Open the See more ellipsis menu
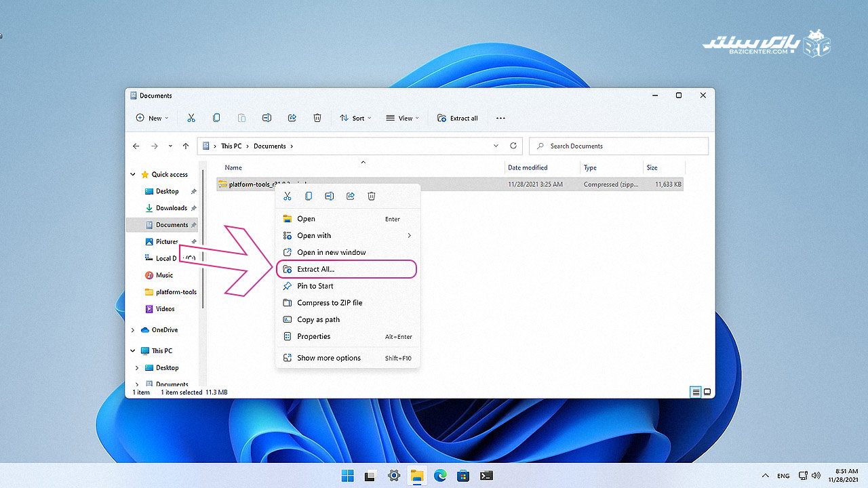The height and width of the screenshot is (488, 868). point(500,118)
